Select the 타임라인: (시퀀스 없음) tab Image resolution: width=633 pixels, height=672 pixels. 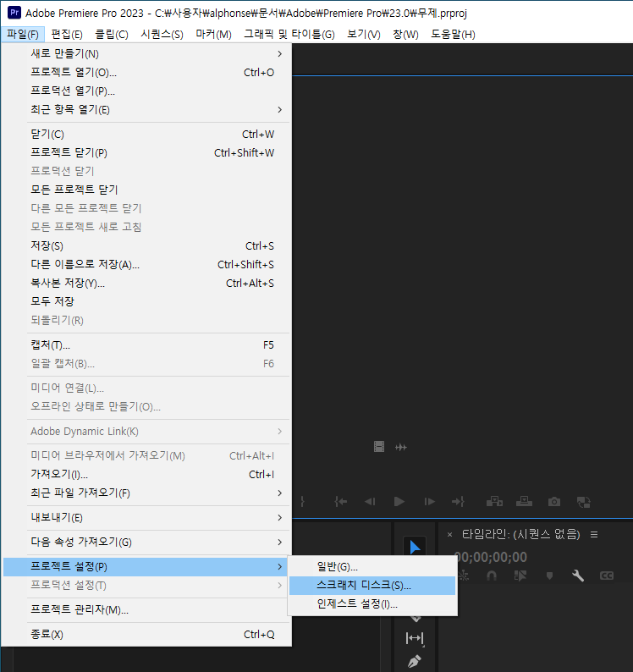click(x=520, y=534)
